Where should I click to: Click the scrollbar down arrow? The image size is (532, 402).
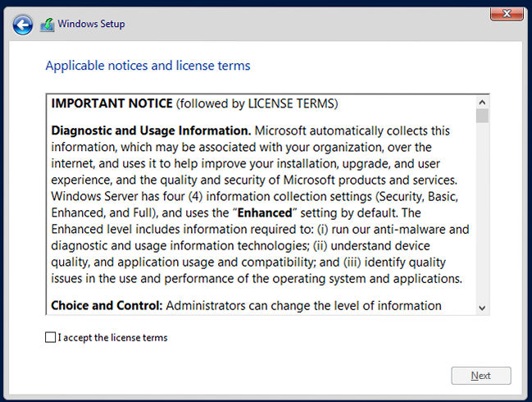(482, 308)
